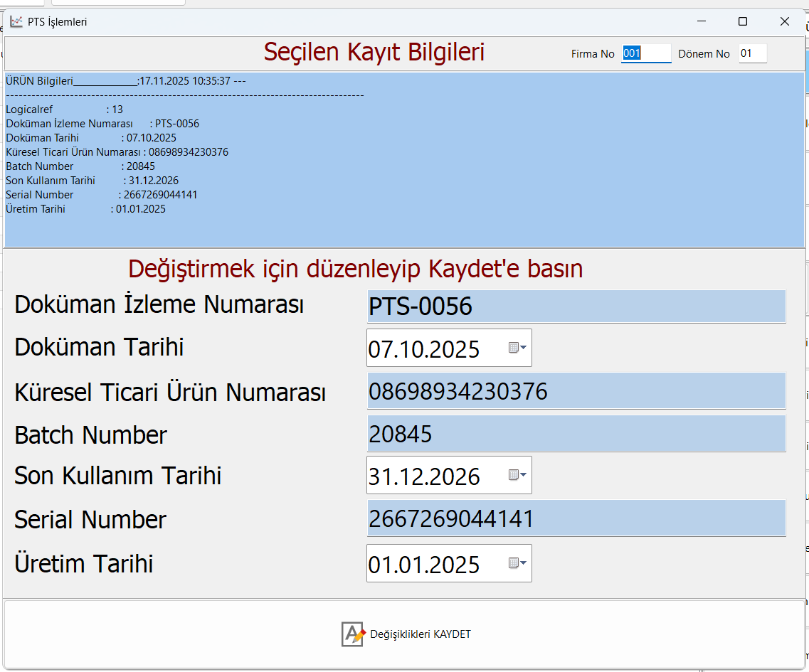Select the Küresel Ticari Ürün Numarası text box
Image resolution: width=809 pixels, height=672 pixels.
576,391
